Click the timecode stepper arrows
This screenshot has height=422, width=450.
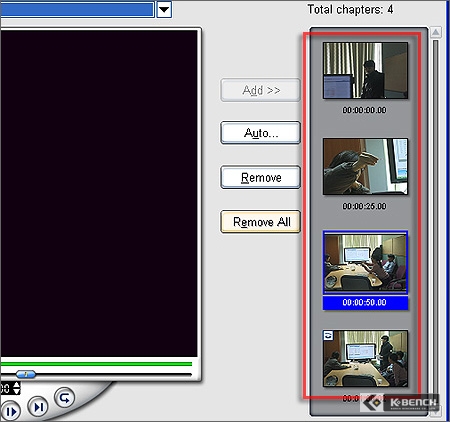click(16, 388)
